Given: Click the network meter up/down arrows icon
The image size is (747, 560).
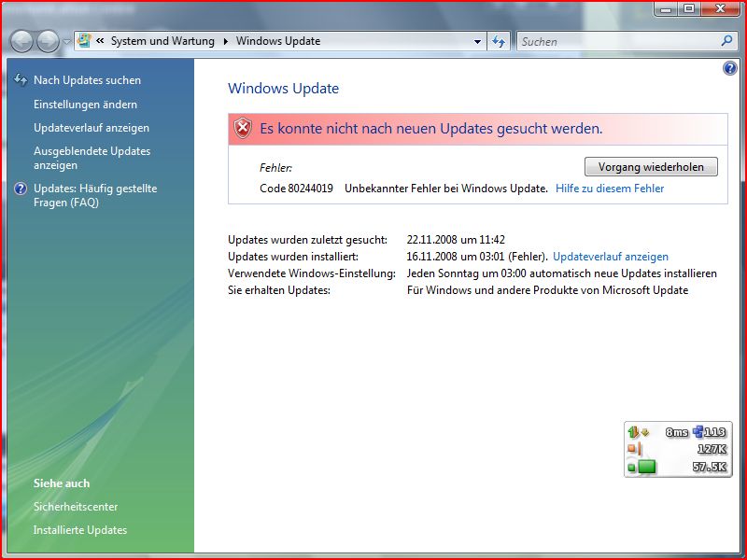Looking at the screenshot, I should [x=639, y=432].
